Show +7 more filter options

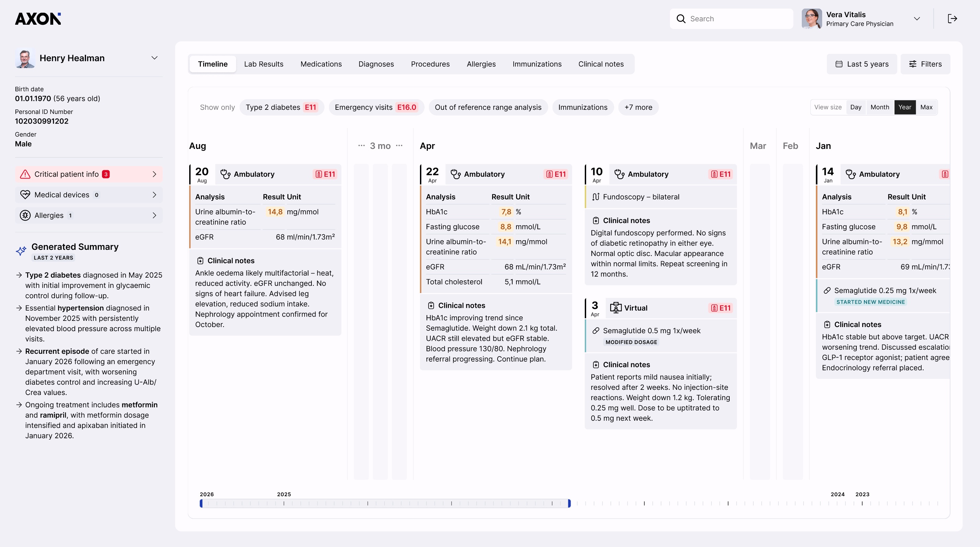[x=638, y=107]
